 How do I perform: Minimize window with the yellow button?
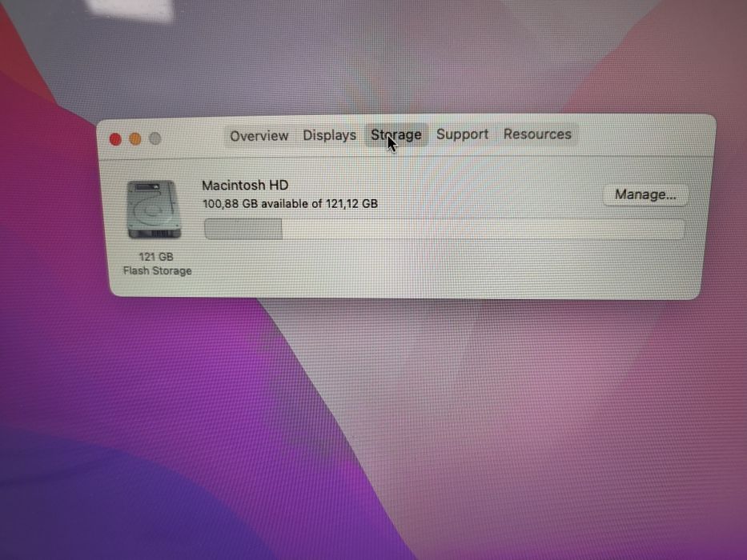click(x=135, y=139)
